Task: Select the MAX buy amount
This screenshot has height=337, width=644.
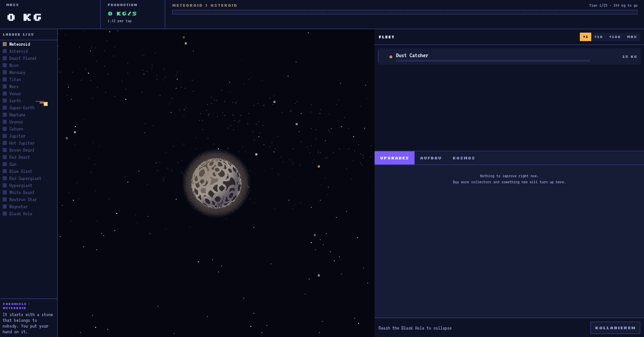Action: (632, 37)
